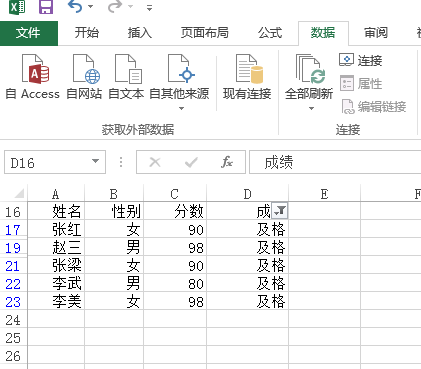The image size is (421, 369).
Task: Select row 16 header
Action: 13,212
